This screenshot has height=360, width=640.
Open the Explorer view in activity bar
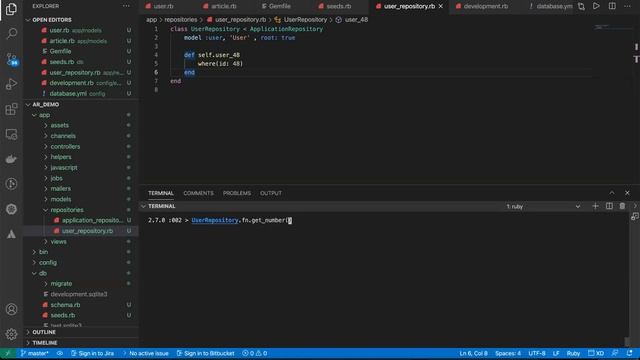click(11, 9)
